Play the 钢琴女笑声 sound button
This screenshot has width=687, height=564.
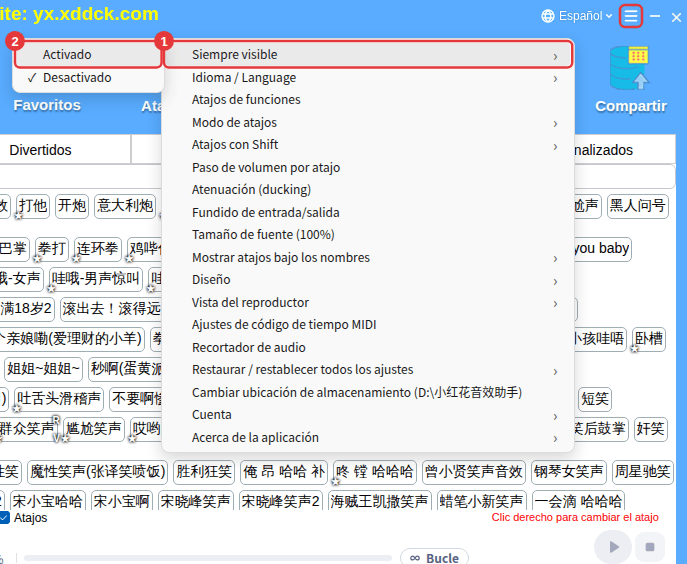(x=569, y=472)
